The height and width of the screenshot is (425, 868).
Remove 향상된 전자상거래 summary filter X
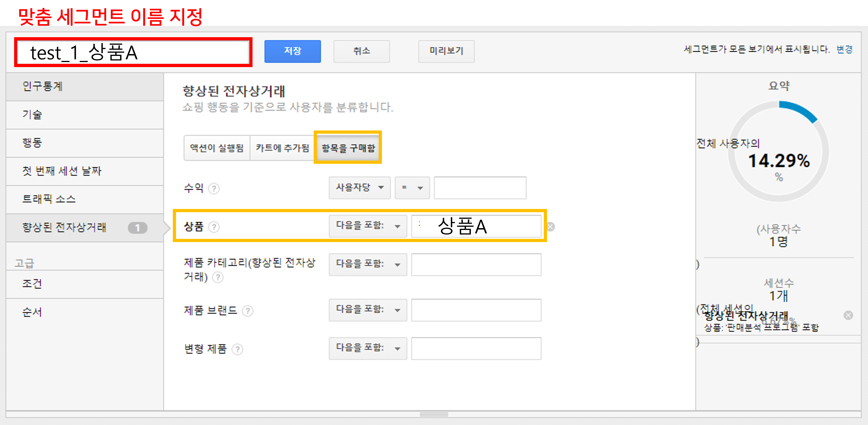[848, 315]
